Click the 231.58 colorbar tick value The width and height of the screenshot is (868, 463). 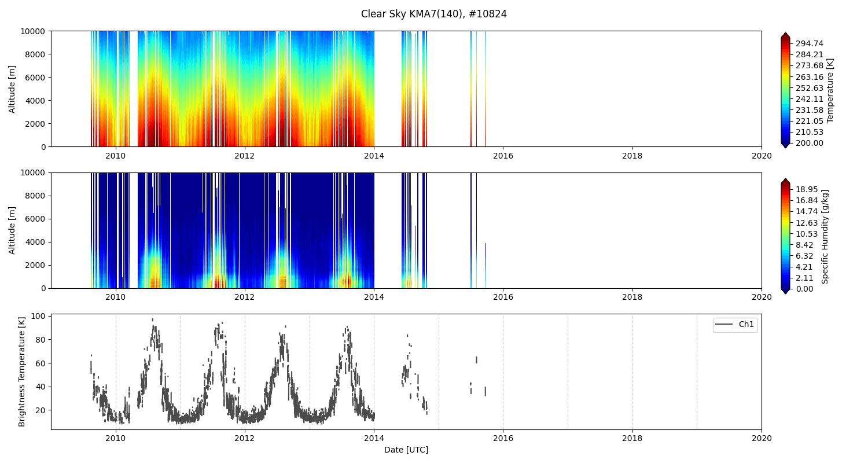(x=809, y=110)
